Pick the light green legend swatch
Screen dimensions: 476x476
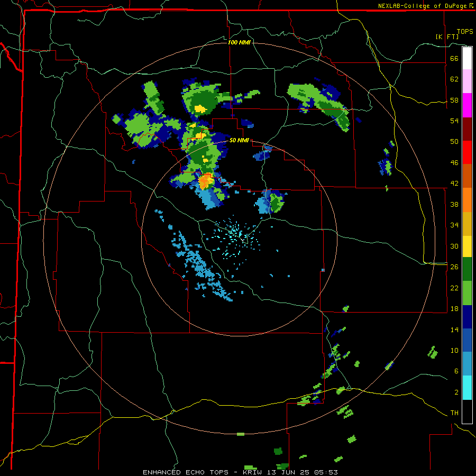[x=467, y=293]
